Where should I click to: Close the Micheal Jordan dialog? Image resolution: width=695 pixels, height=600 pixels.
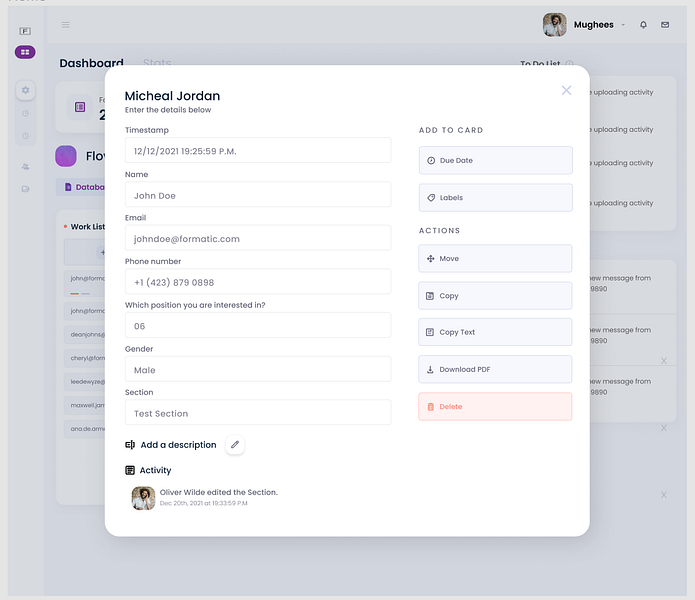(x=566, y=90)
